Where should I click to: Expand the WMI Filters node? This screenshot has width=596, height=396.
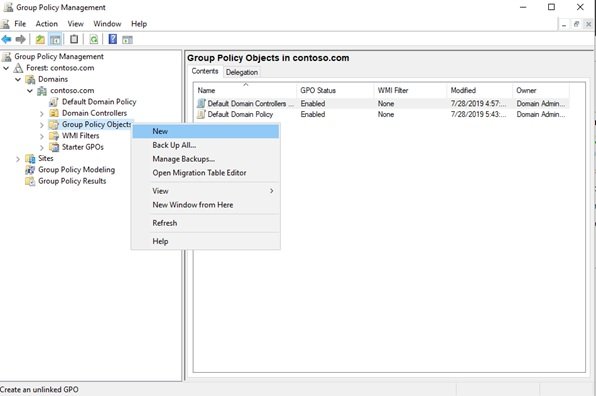(42, 136)
